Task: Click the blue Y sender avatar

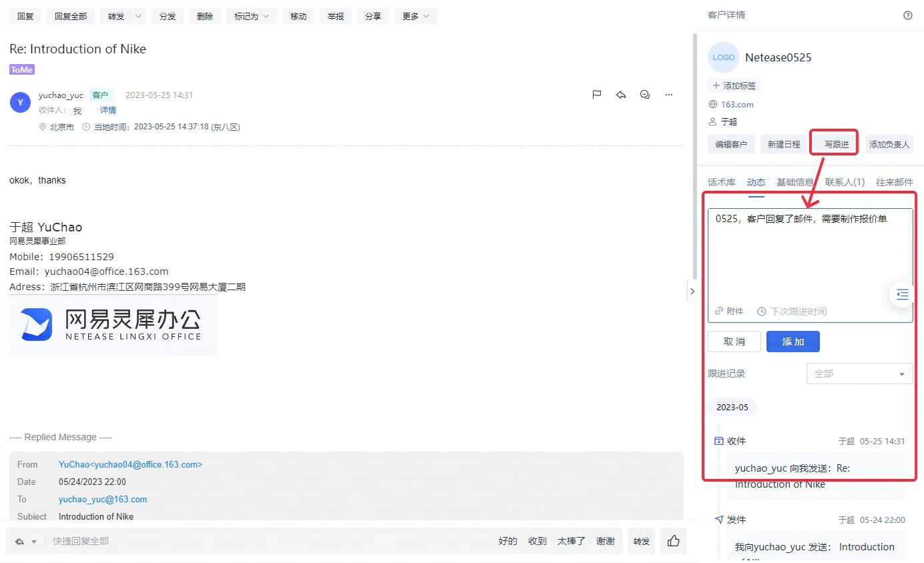Action: 21,103
